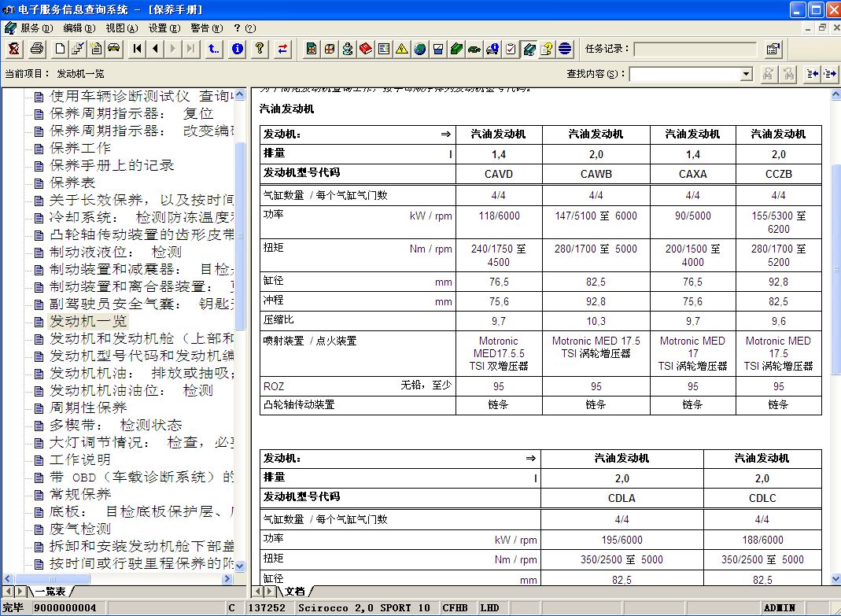Click inside the 查找内容 search field

(x=684, y=74)
